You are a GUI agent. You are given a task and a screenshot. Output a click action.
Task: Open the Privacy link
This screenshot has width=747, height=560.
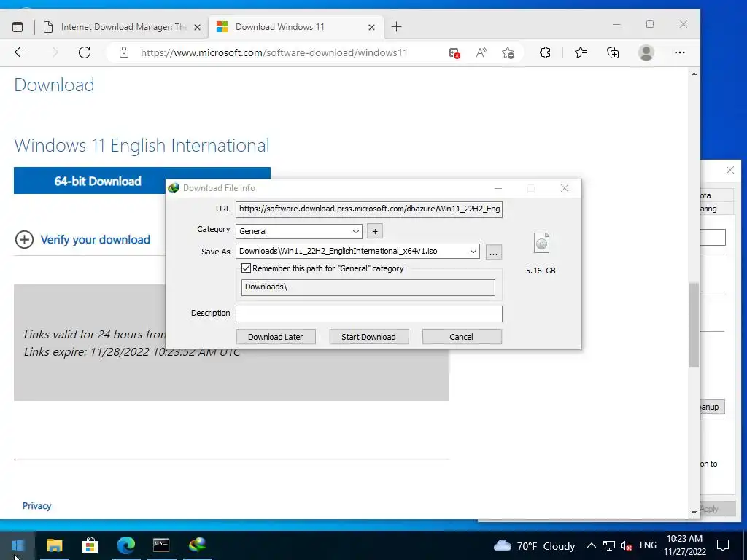[x=36, y=506]
